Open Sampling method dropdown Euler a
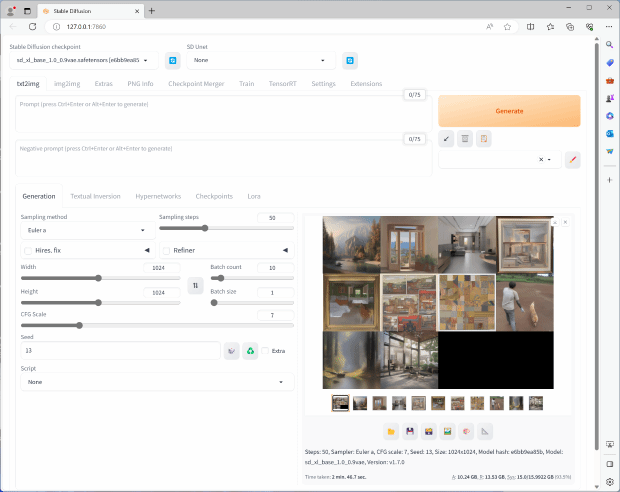Viewport: 620px width, 492px height. [87, 230]
